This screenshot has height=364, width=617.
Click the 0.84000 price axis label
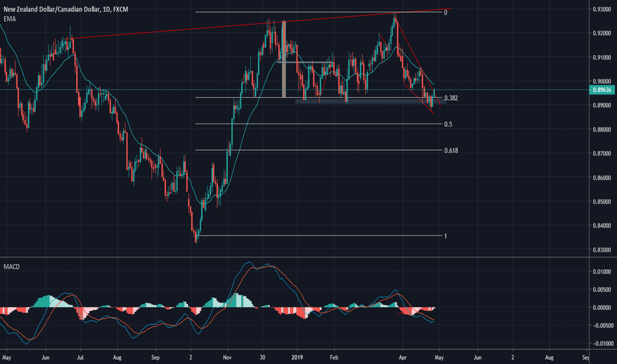[602, 226]
